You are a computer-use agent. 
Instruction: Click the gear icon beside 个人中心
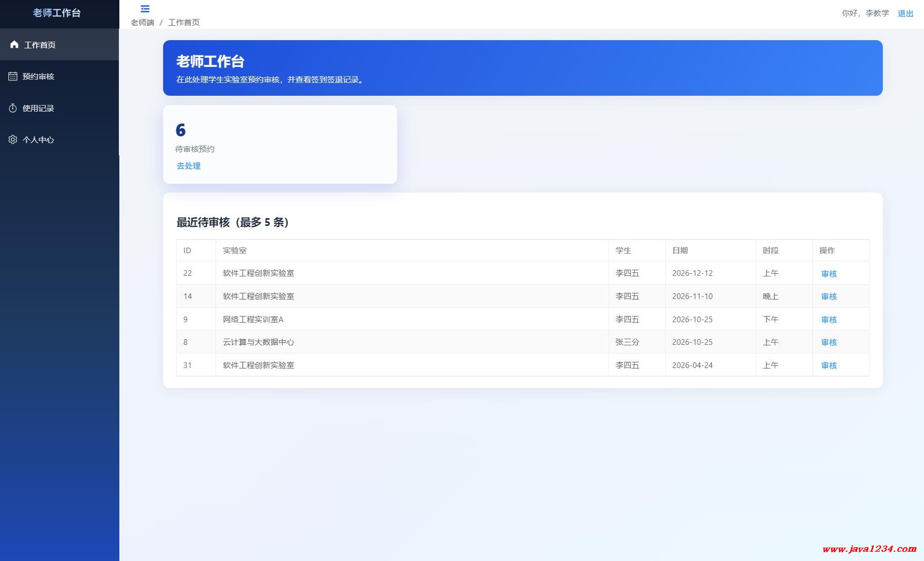pos(13,139)
